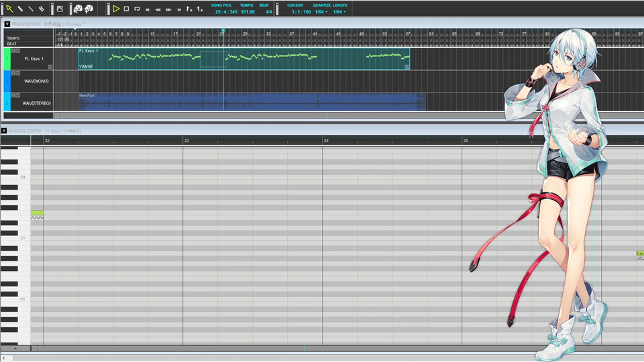
Task: Open the Length 1/64 dropdown
Action: 339,12
